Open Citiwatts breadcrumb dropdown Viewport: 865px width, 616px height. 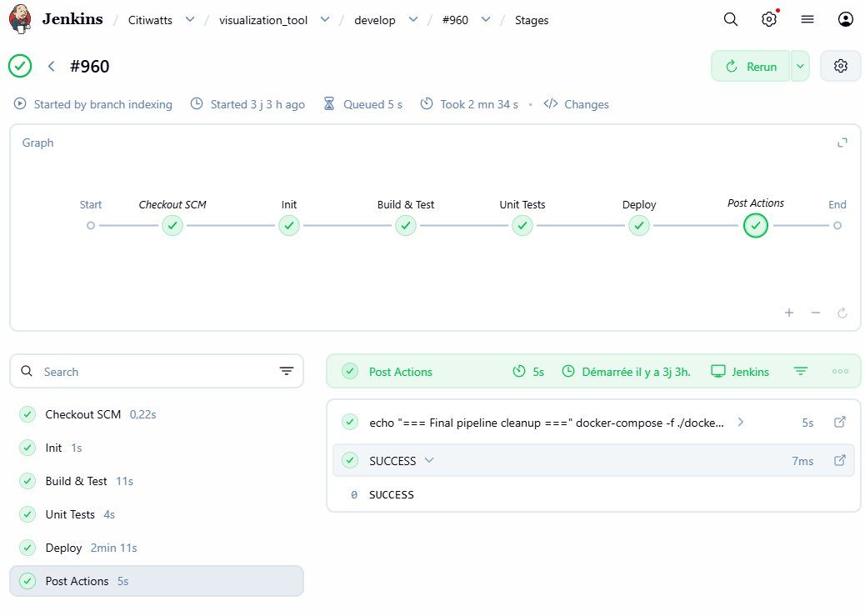tap(190, 20)
